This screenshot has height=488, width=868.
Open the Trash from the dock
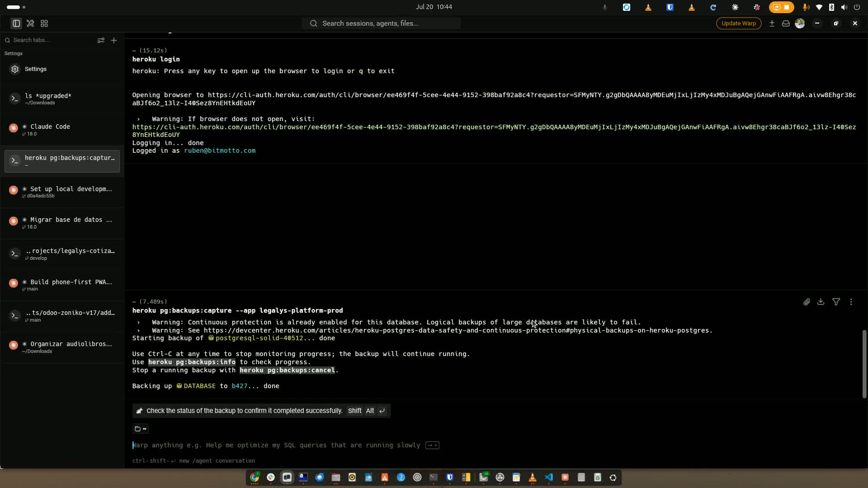598,478
